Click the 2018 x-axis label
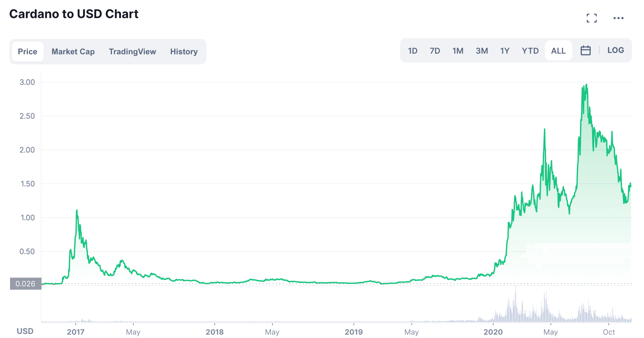Screen dimensions: 644x338 (215, 332)
